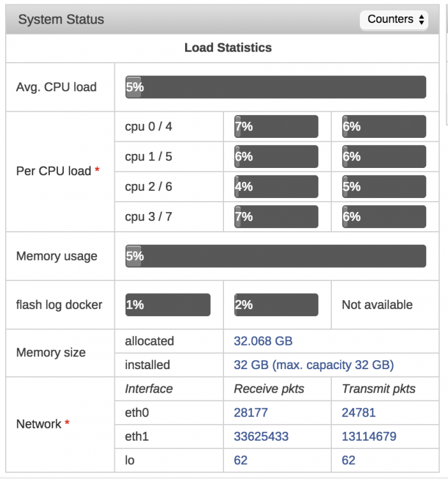Click the cpu 2 load bar showing 4%
Screen dimensions: 448x479
click(x=276, y=186)
